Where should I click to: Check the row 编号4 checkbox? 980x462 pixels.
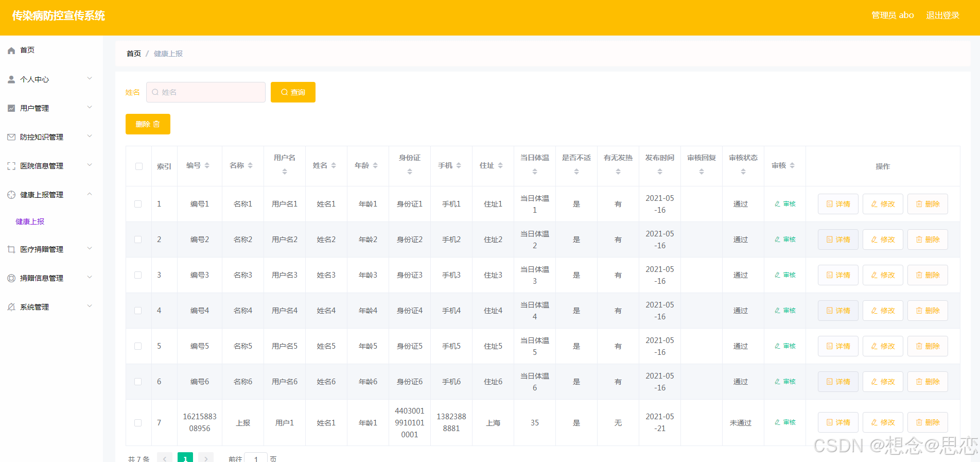click(138, 311)
